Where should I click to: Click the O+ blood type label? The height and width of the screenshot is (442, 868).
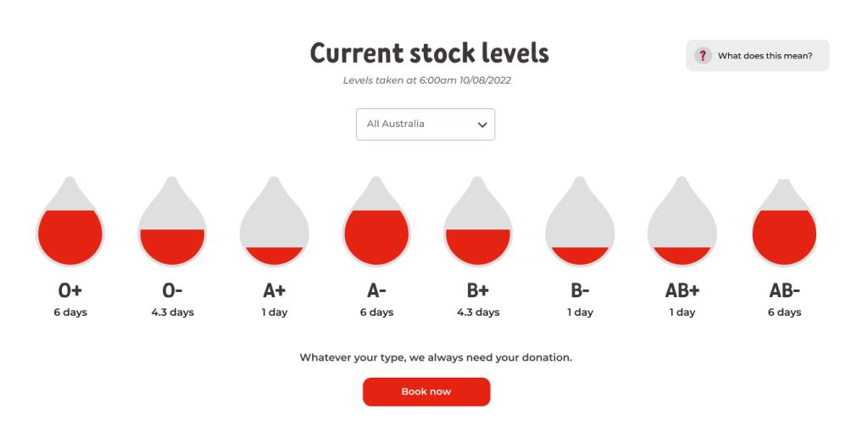(70, 290)
